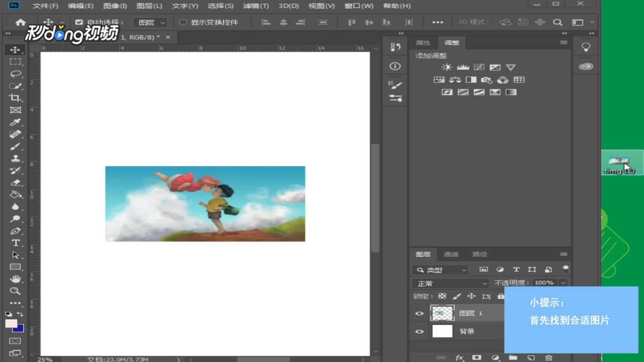Select the Hand tool
The image size is (644, 362).
pos(15,279)
